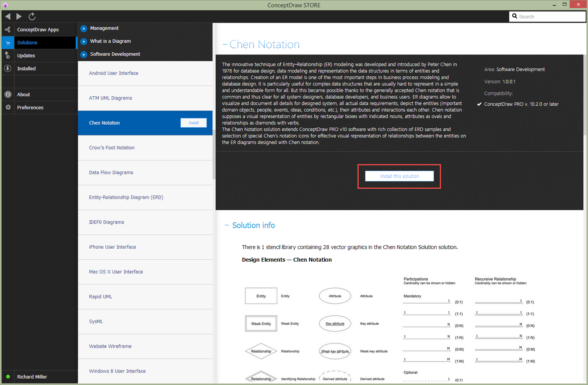Click the Refresh icon in toolbar
Image resolution: width=588 pixels, height=385 pixels.
tap(32, 16)
